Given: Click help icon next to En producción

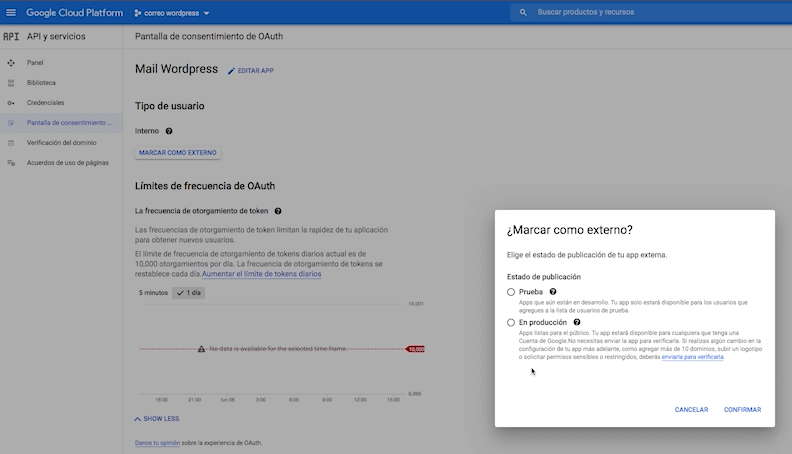Looking at the screenshot, I should [x=577, y=322].
